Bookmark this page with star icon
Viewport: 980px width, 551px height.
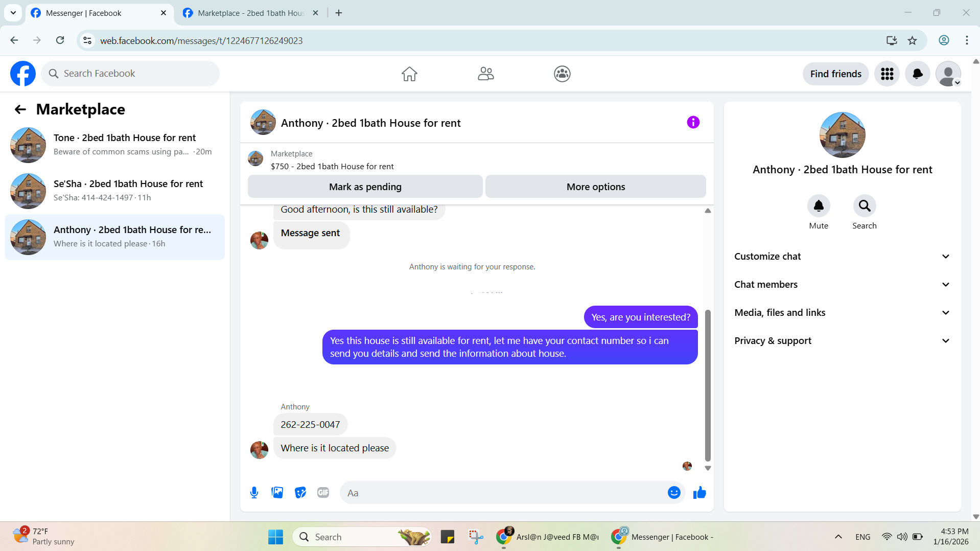[x=912, y=40]
